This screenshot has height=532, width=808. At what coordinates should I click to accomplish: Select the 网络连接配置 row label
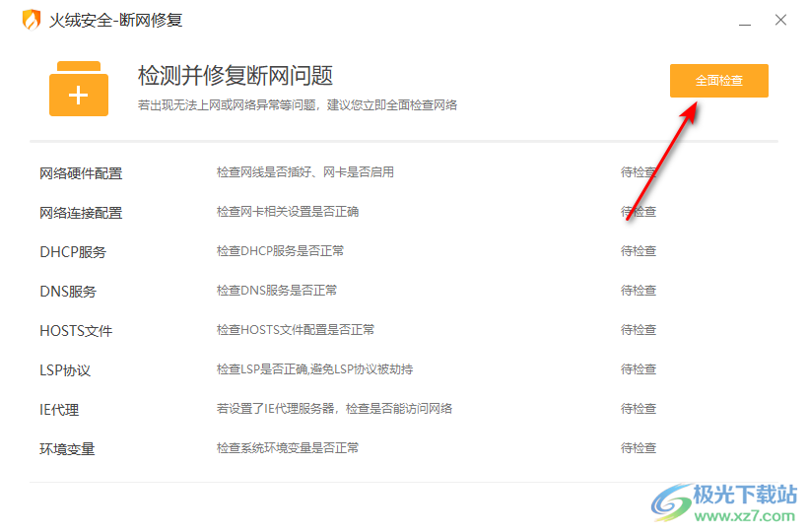coord(81,212)
